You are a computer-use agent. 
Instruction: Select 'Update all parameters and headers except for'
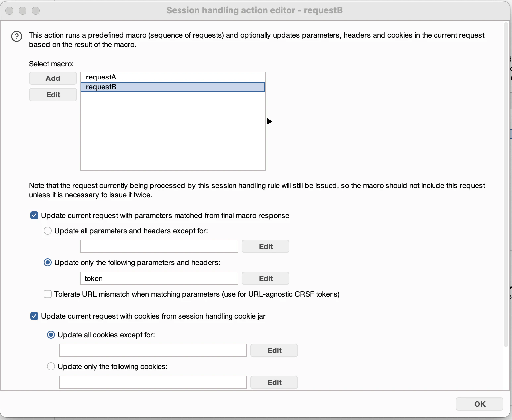(48, 231)
